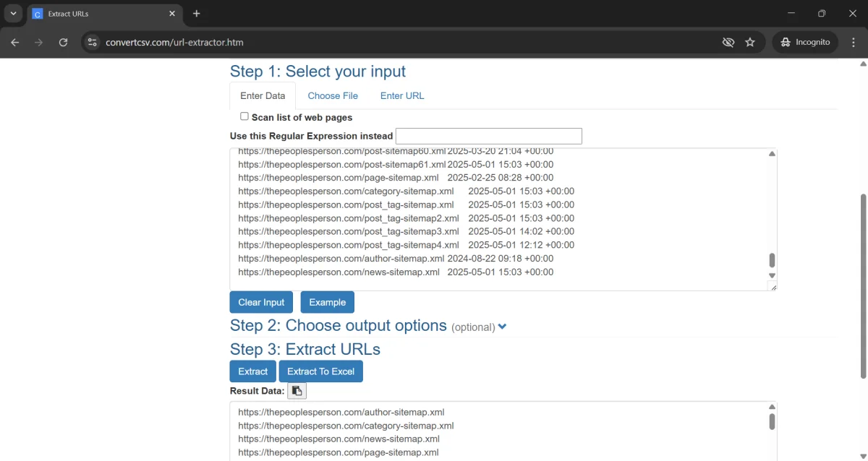Click the tracking protection eye icon
The image size is (868, 461).
pyautogui.click(x=728, y=43)
